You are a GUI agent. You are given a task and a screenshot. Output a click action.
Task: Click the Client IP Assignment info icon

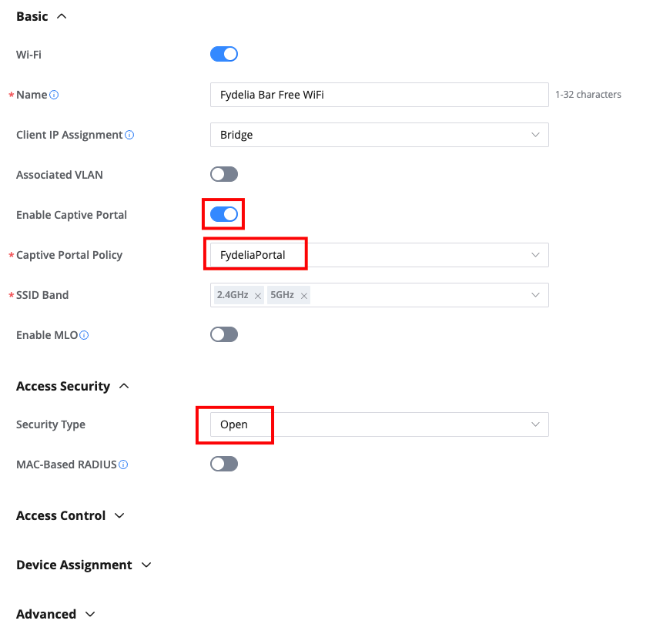click(x=129, y=135)
